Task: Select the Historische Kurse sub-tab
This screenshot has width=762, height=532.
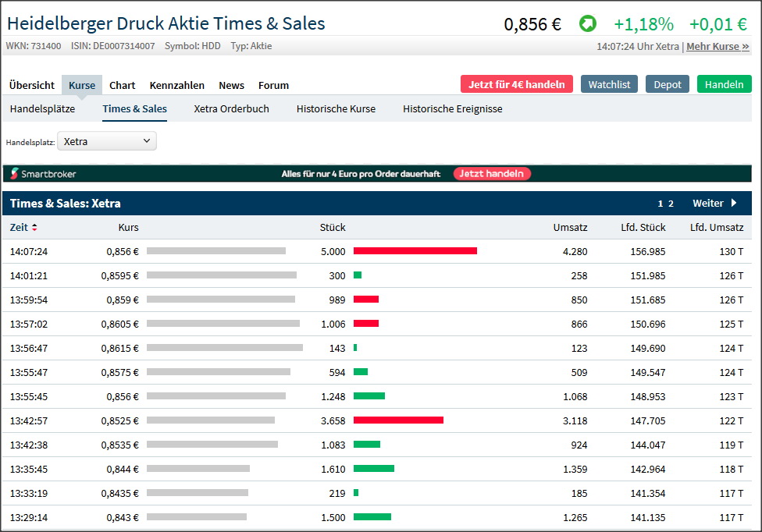Action: [336, 109]
